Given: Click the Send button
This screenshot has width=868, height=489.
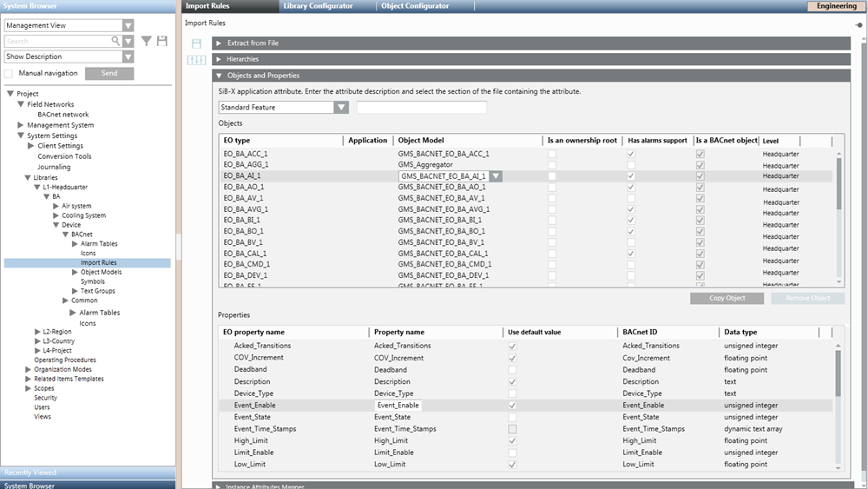Looking at the screenshot, I should 109,74.
